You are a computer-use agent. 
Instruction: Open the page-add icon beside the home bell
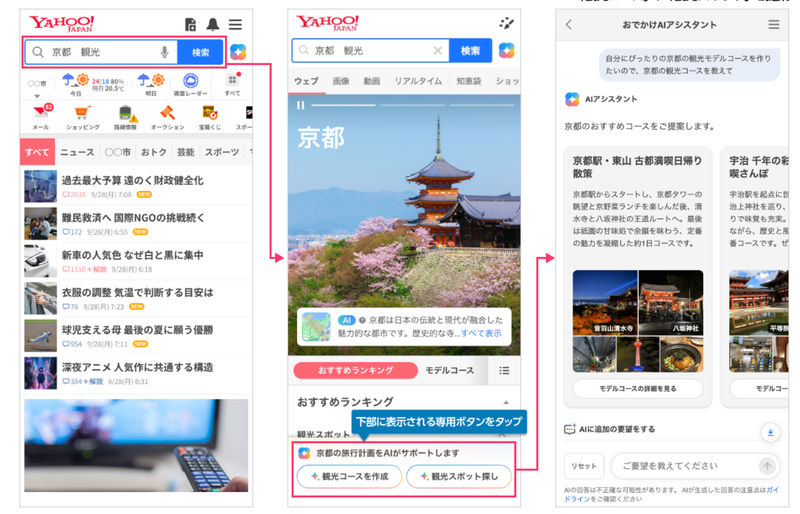point(190,25)
